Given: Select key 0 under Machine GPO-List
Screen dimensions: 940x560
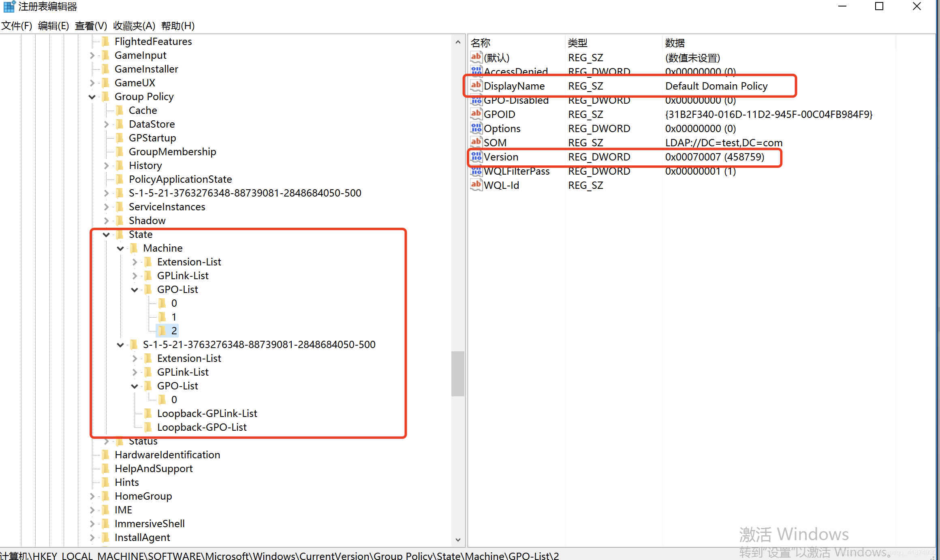Looking at the screenshot, I should point(174,303).
